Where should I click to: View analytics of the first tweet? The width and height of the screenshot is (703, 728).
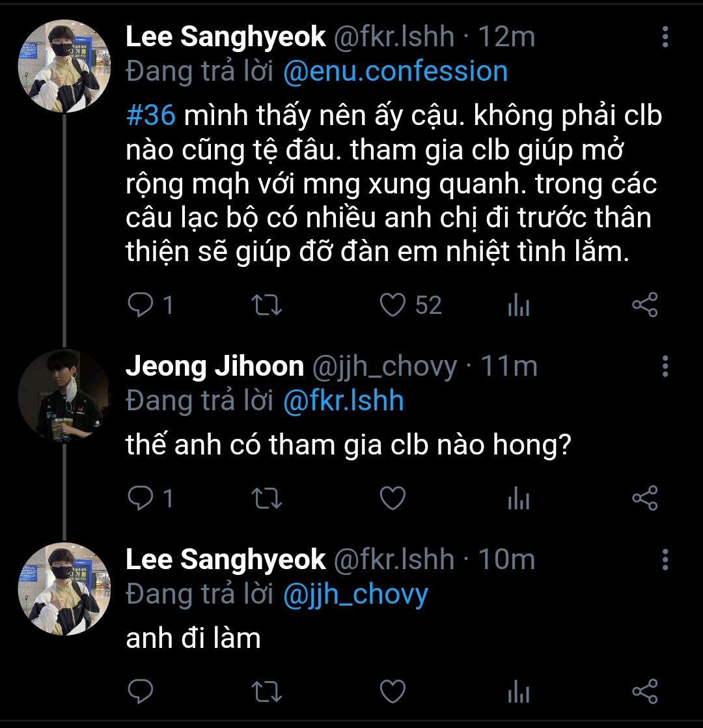pyautogui.click(x=519, y=305)
